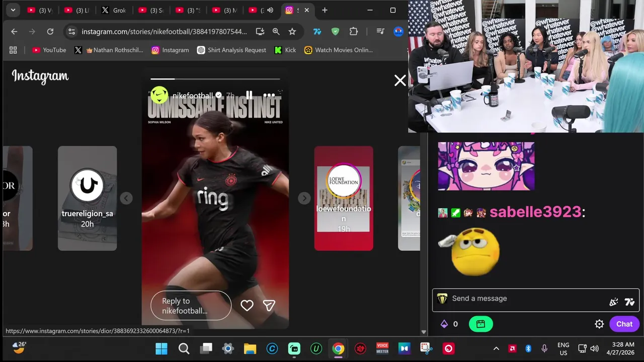Click the page scrollbar down arrow

(x=424, y=332)
